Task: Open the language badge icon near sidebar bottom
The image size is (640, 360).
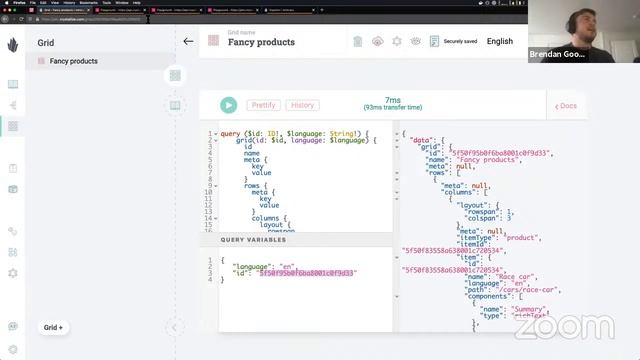Action: (x=13, y=326)
